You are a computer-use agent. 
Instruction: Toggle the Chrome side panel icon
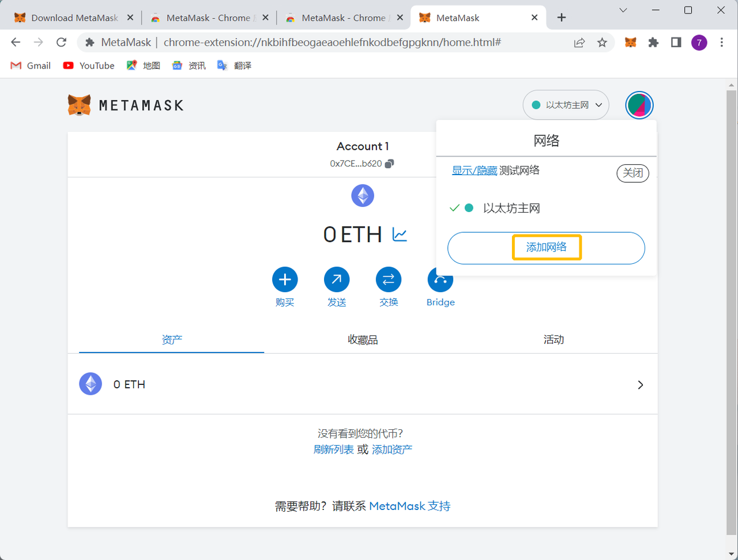click(x=676, y=42)
